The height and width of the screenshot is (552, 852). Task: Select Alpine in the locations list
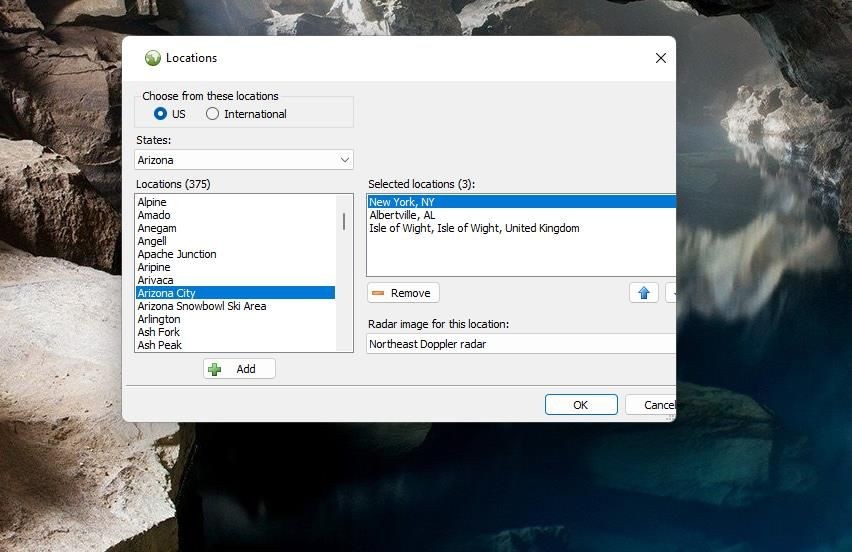coord(235,202)
